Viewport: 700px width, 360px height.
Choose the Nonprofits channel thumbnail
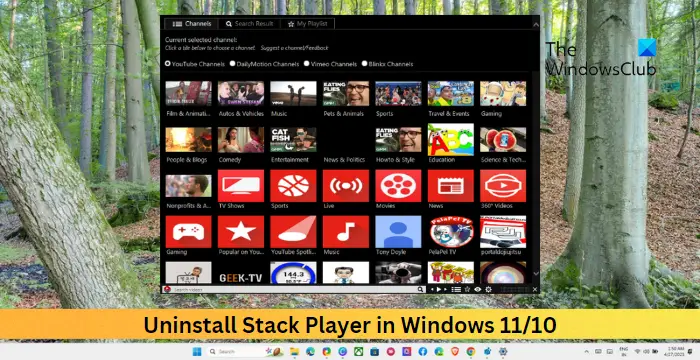tap(188, 186)
